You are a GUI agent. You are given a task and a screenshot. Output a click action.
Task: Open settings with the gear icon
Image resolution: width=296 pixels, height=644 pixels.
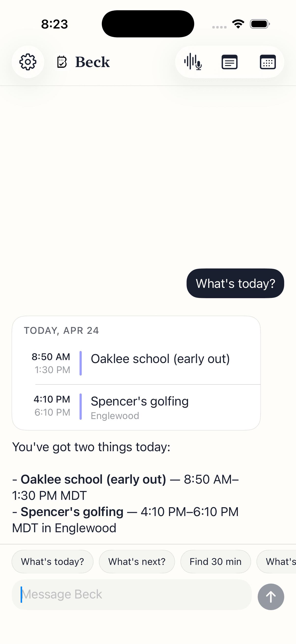(x=28, y=62)
